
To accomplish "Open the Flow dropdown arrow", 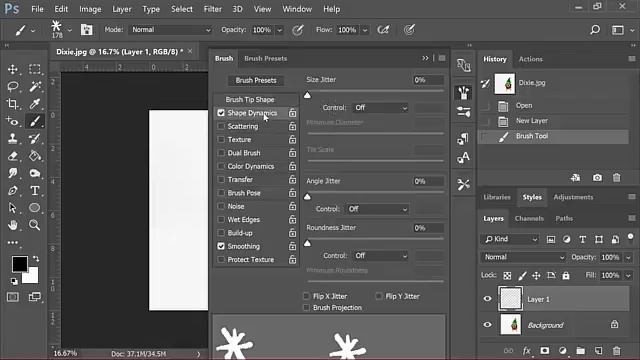I will 365,30.
